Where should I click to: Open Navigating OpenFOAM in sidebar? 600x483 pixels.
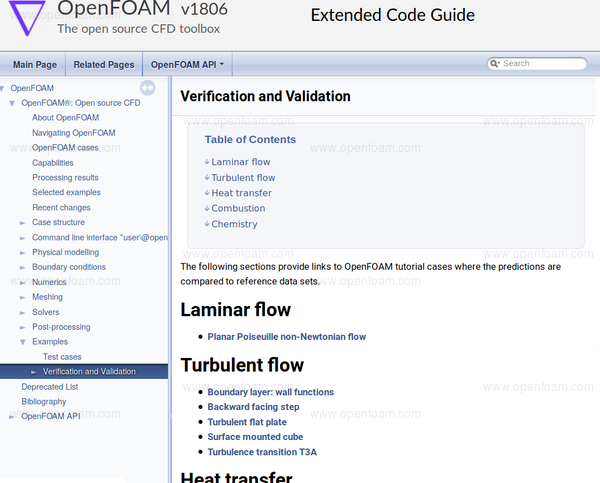[x=73, y=133]
